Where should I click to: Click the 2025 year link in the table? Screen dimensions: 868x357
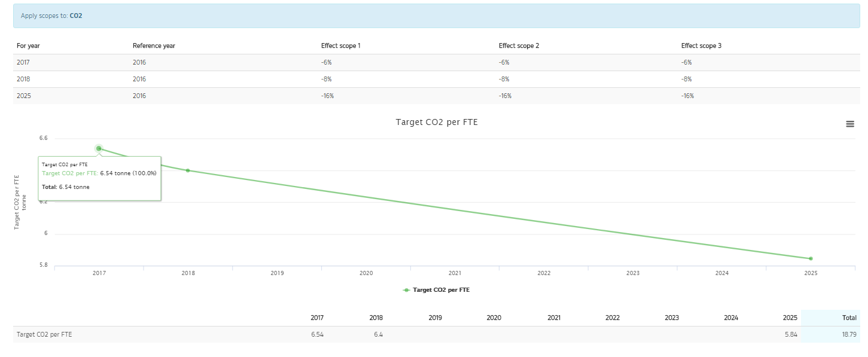click(x=24, y=96)
